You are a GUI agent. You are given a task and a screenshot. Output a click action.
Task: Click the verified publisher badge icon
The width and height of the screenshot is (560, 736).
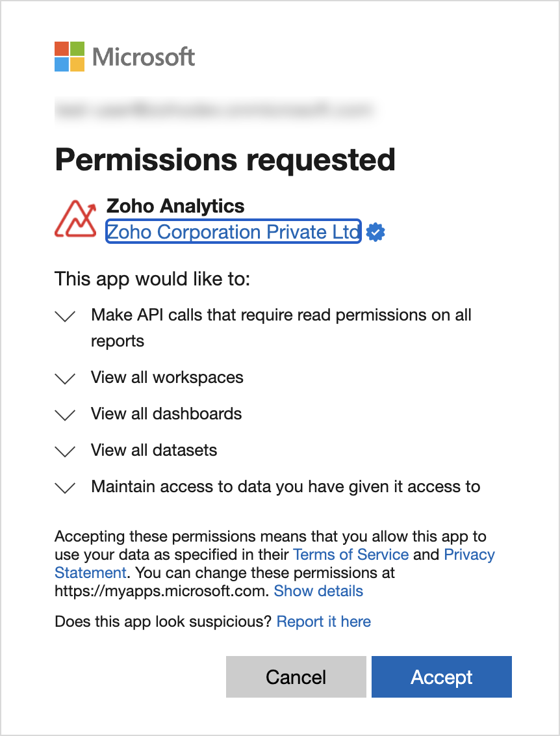(x=375, y=232)
